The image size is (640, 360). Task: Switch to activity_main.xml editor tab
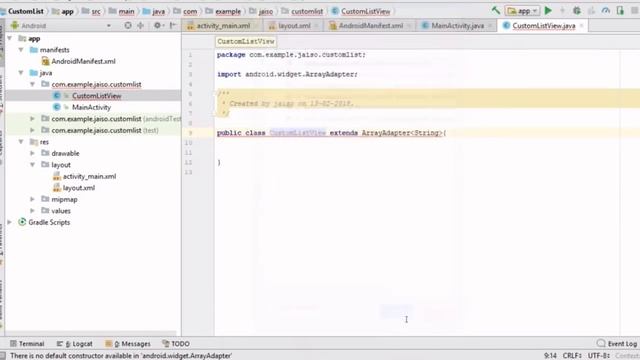[222, 26]
